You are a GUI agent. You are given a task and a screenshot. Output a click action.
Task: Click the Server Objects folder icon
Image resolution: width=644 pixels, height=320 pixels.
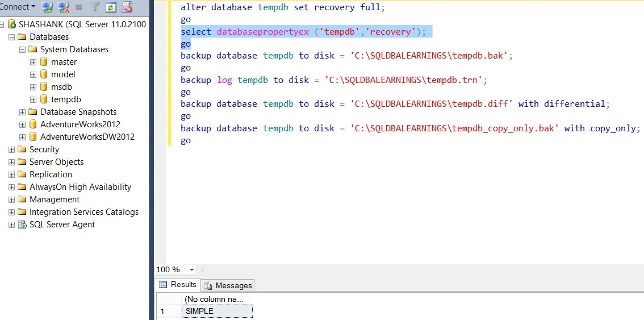click(22, 162)
